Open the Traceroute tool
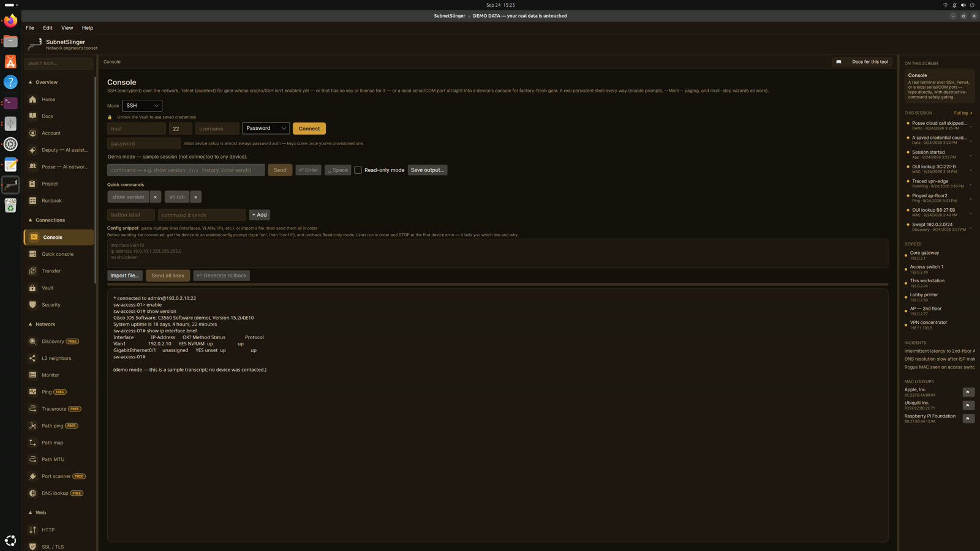This screenshot has height=551, width=980. click(59, 409)
